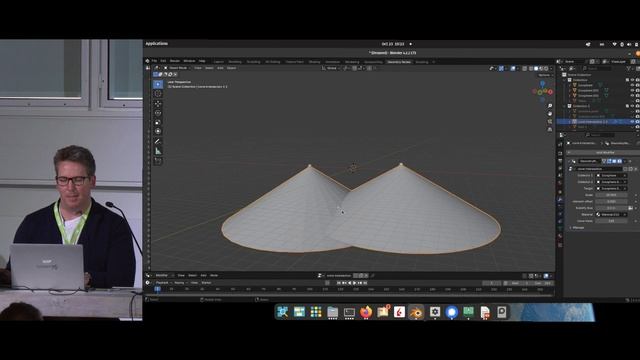Open the Render properties tab icon
The height and width of the screenshot is (360, 640).
click(560, 153)
